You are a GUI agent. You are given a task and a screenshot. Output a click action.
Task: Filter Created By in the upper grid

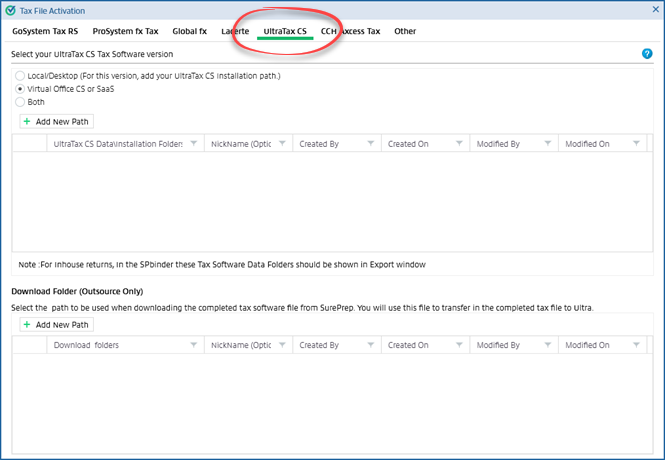371,144
